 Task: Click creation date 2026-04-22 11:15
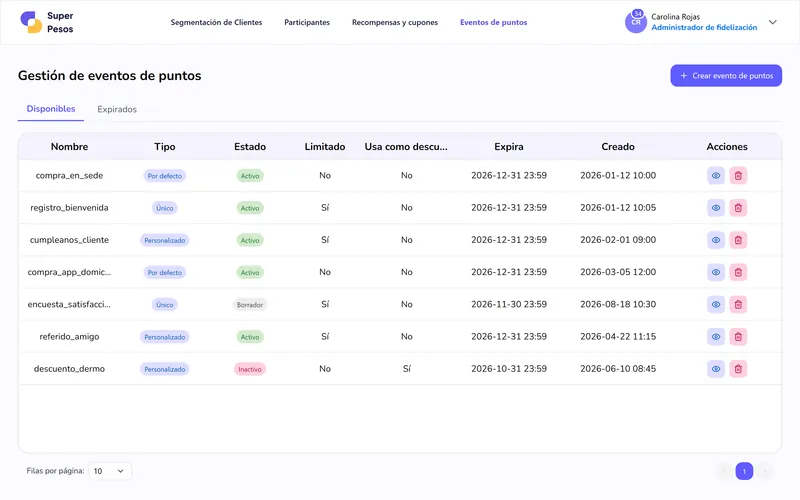coord(618,337)
